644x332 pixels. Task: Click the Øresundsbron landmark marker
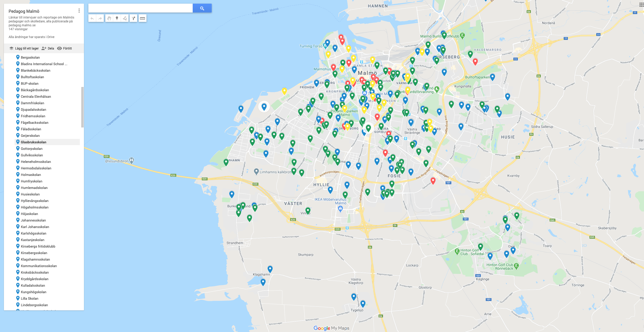tap(132, 160)
